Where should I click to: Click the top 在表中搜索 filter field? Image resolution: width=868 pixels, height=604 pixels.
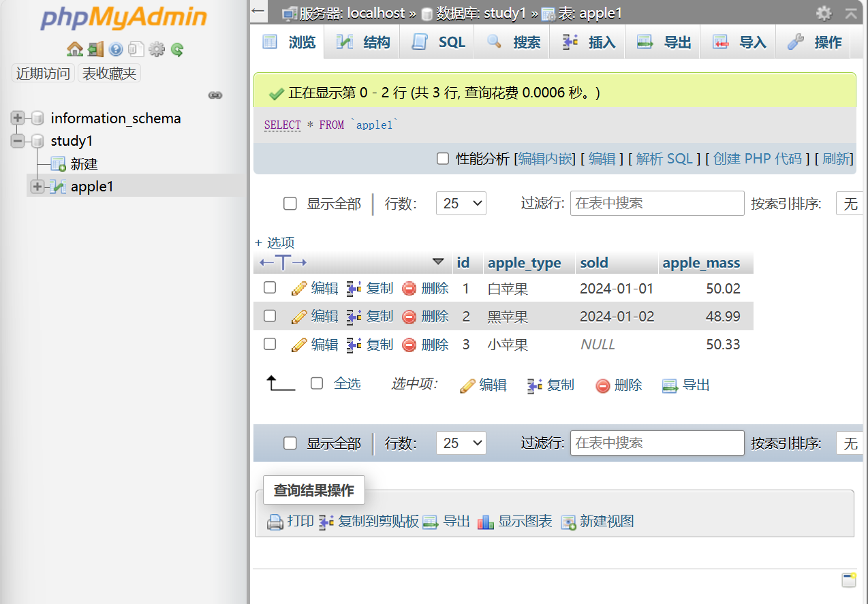[x=657, y=203]
